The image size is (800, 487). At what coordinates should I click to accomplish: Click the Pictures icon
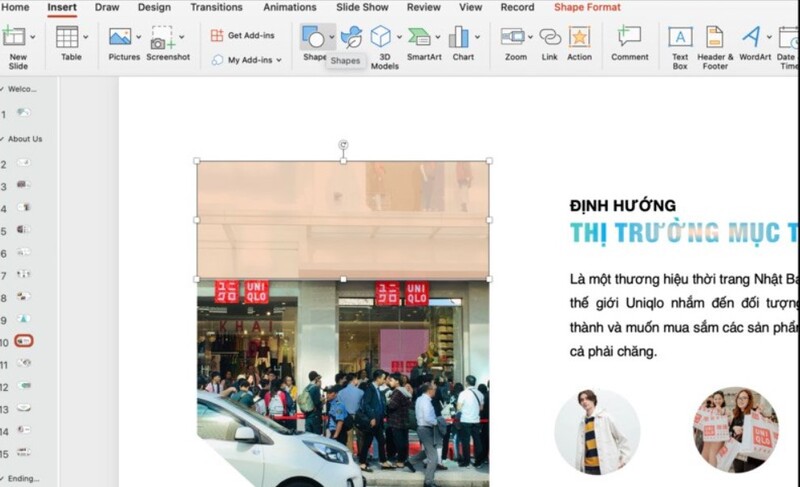pos(120,37)
